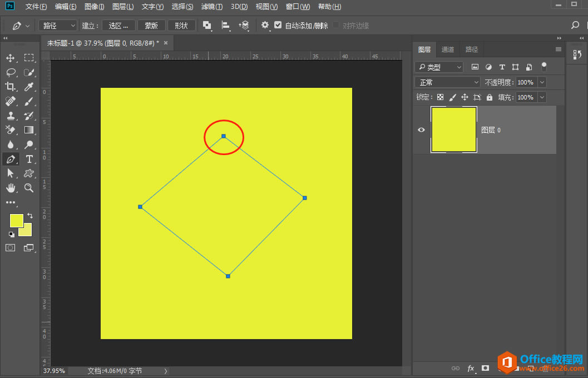Image resolution: width=588 pixels, height=378 pixels.
Task: Turn layer filtering on or off
Action: coord(543,67)
